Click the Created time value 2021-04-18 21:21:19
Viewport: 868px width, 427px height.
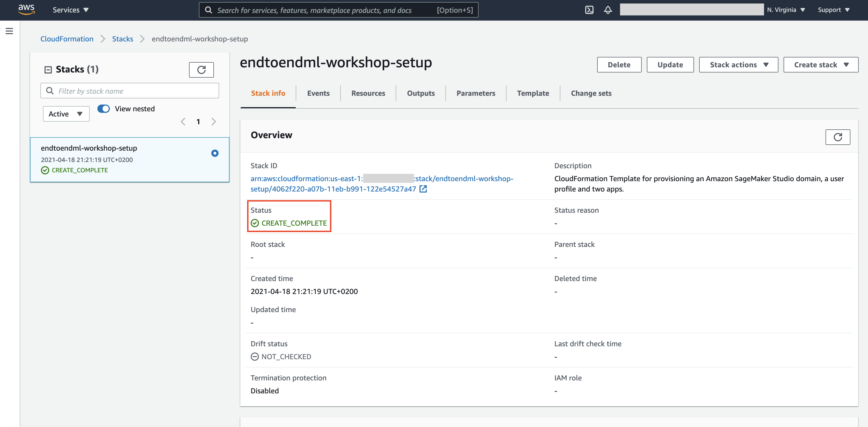304,292
